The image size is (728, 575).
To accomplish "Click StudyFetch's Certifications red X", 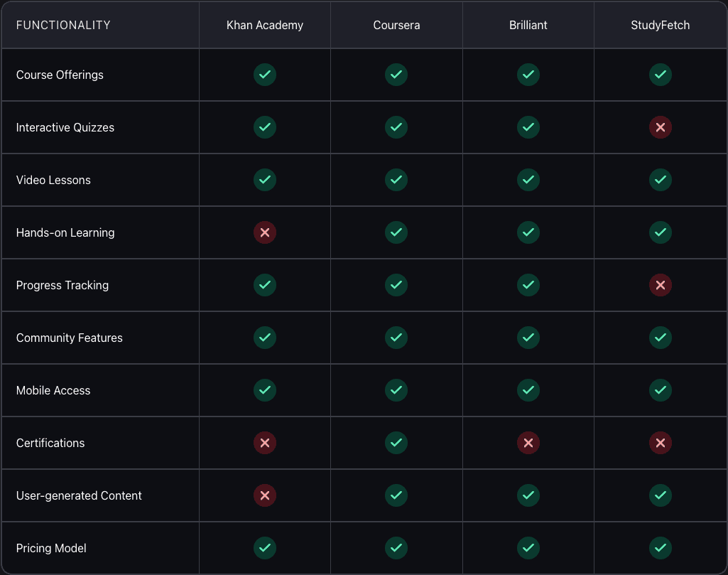I will [x=661, y=443].
